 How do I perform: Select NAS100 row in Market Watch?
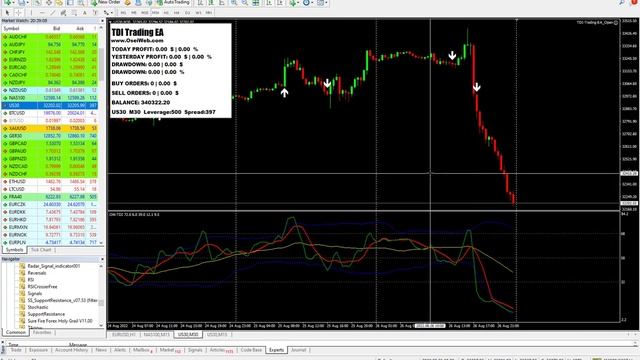[50, 98]
